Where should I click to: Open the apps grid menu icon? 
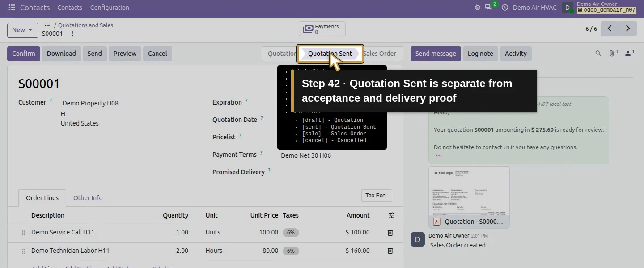pyautogui.click(x=12, y=8)
